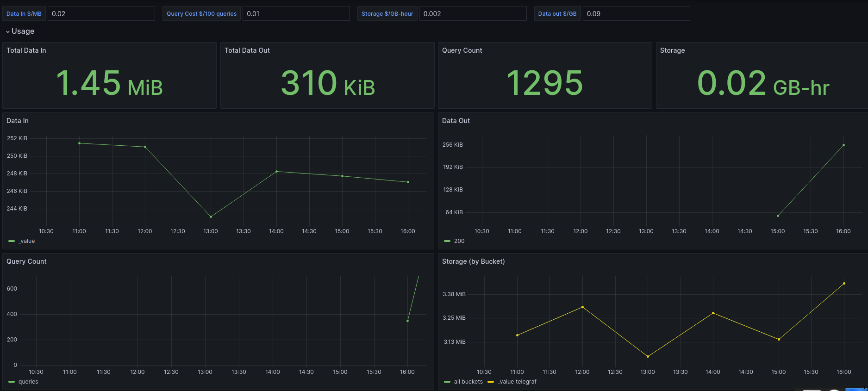Image resolution: width=868 pixels, height=391 pixels.
Task: Click the Query Cost $/100 queries label
Action: tap(201, 13)
